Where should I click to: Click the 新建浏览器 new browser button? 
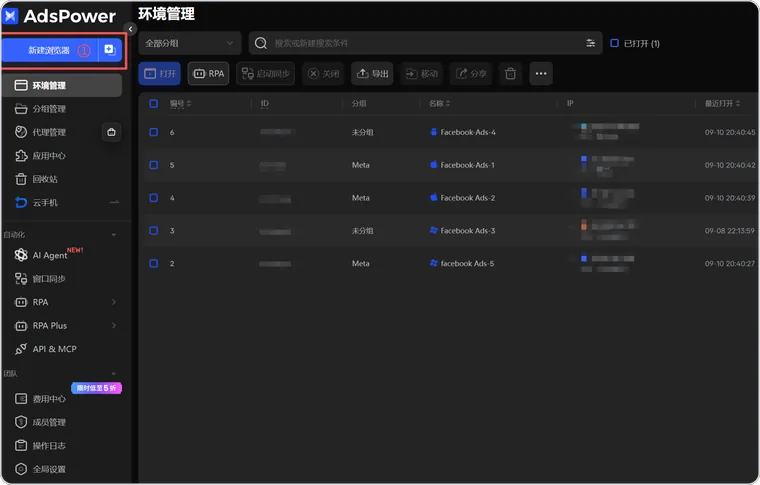tap(50, 50)
